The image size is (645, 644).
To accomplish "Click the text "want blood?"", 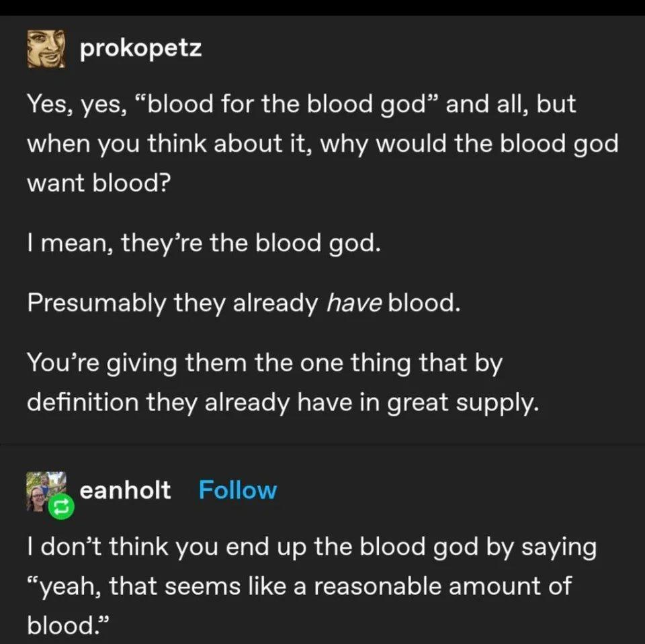I will (98, 183).
